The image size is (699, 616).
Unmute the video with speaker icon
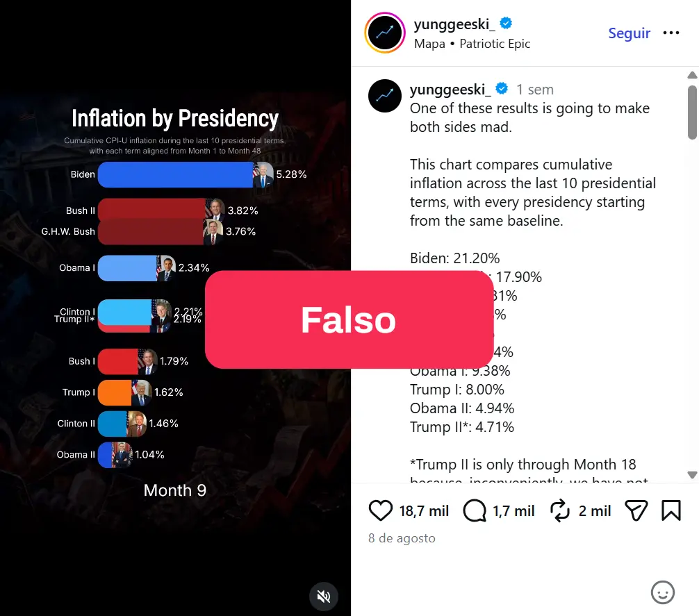pyautogui.click(x=324, y=597)
